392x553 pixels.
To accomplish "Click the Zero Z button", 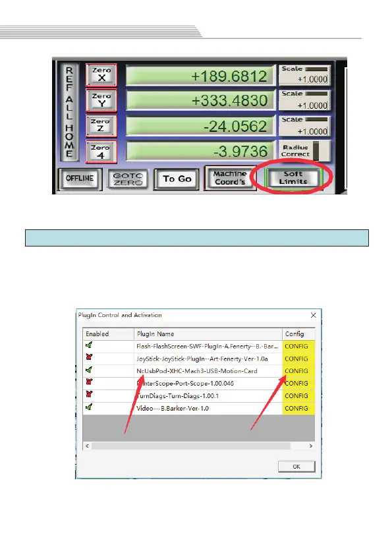I will coord(101,126).
